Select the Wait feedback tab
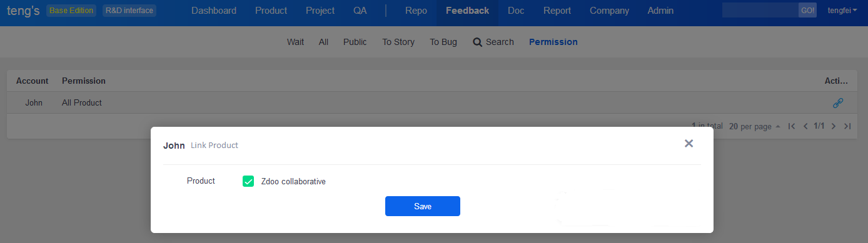Image resolution: width=868 pixels, height=243 pixels. [295, 42]
